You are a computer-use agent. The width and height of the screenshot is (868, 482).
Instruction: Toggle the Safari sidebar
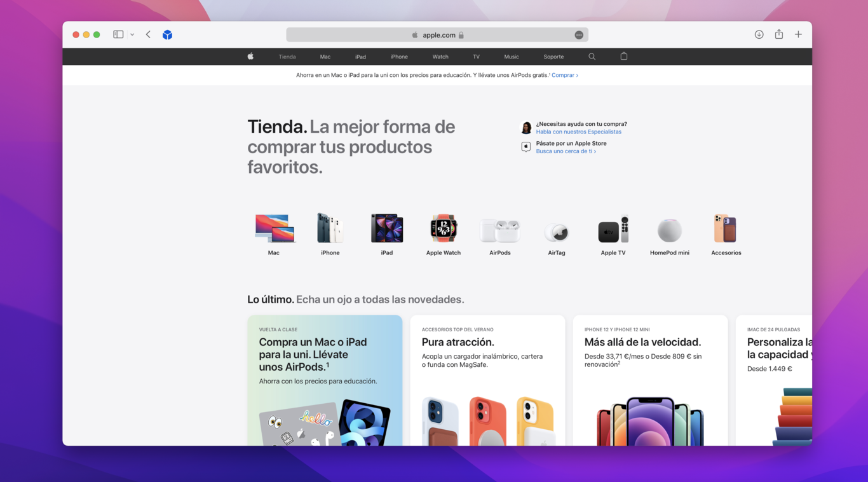pos(118,35)
